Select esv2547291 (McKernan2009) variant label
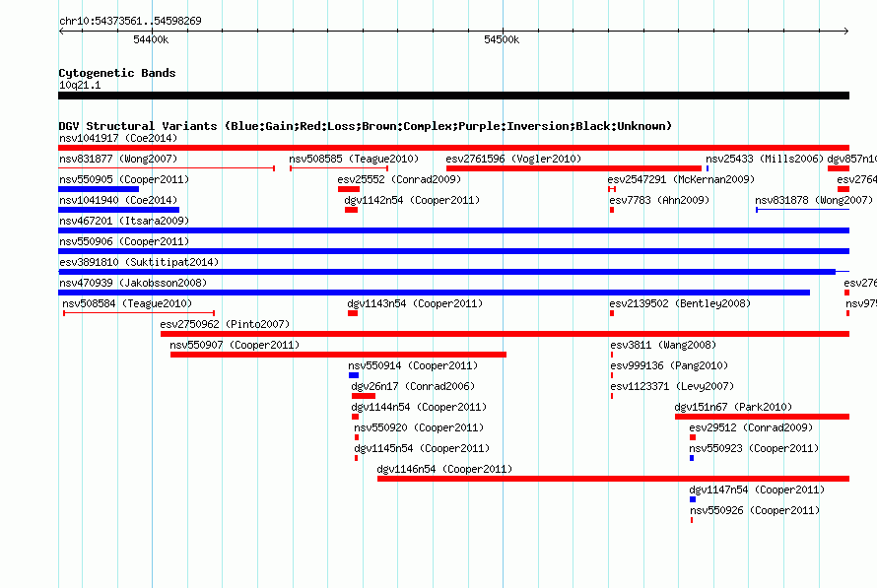877x588 pixels. [681, 179]
